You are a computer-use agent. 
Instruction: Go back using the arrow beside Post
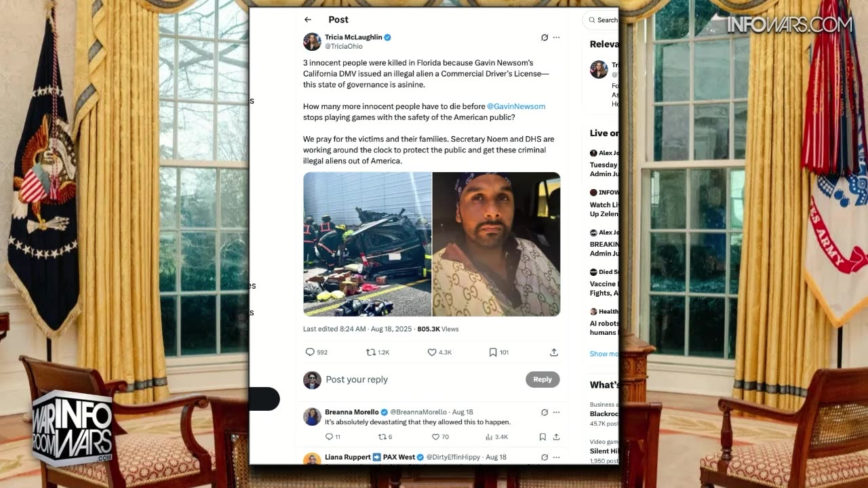(x=308, y=20)
